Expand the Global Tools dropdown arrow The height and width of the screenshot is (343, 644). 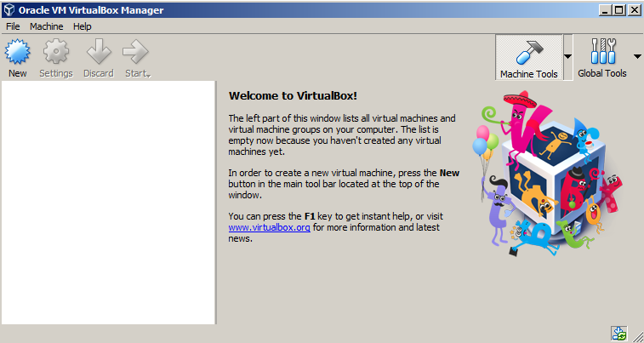point(635,58)
